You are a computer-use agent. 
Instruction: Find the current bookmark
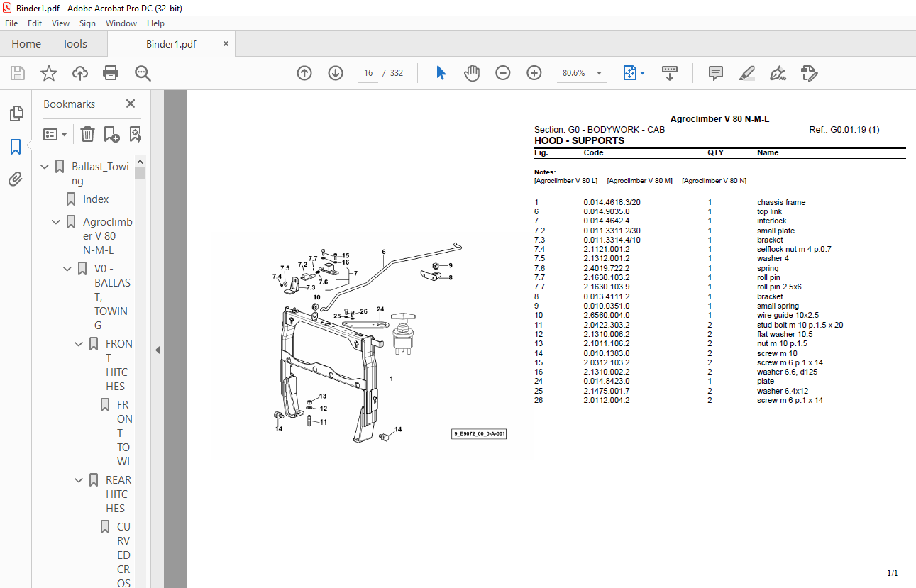[135, 134]
